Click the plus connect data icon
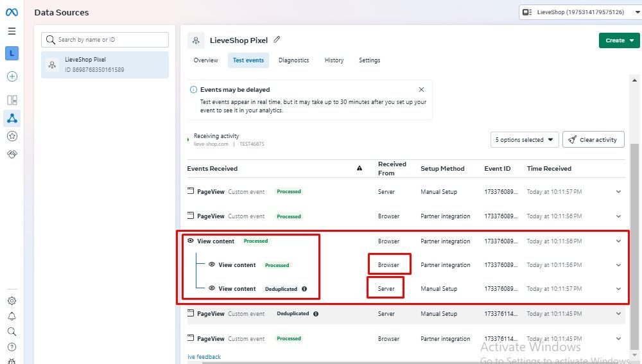Viewport: 642px width, 364px height. click(12, 76)
